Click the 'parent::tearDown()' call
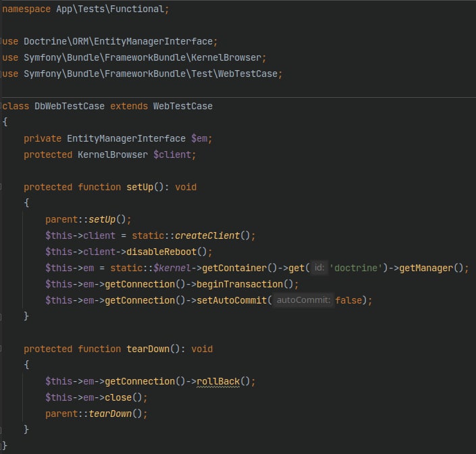476x454 pixels. click(x=94, y=414)
